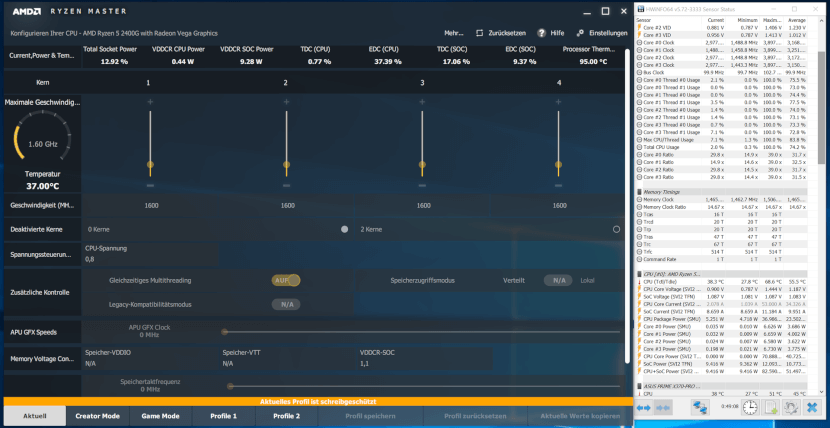Click Core #2 VID lightning sensor icon

point(640,28)
